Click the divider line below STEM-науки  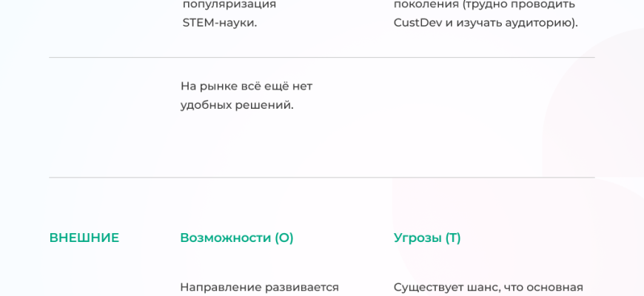[322, 58]
